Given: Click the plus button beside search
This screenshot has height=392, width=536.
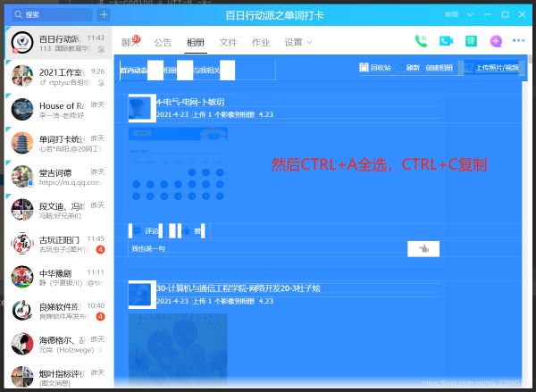Looking at the screenshot, I should click(x=104, y=15).
